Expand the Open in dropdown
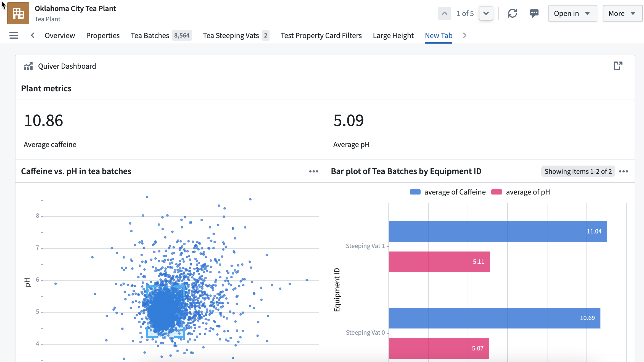The height and width of the screenshot is (362, 644). click(x=572, y=13)
